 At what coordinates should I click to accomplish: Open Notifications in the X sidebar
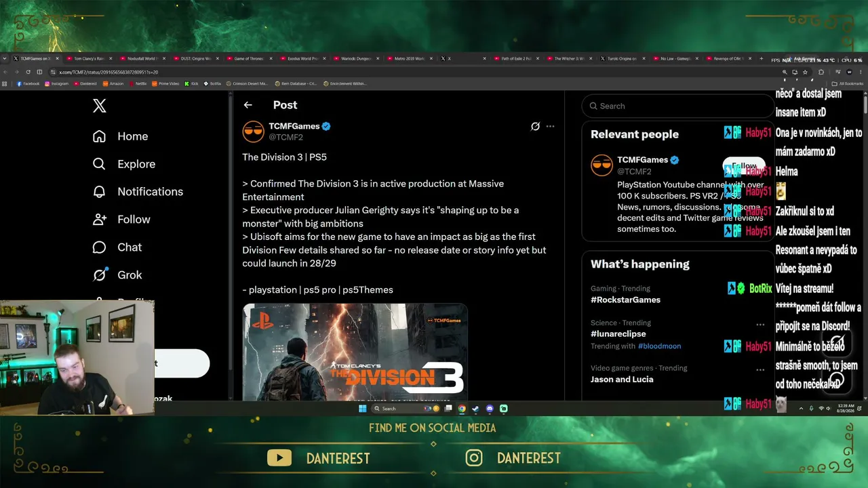(138, 192)
